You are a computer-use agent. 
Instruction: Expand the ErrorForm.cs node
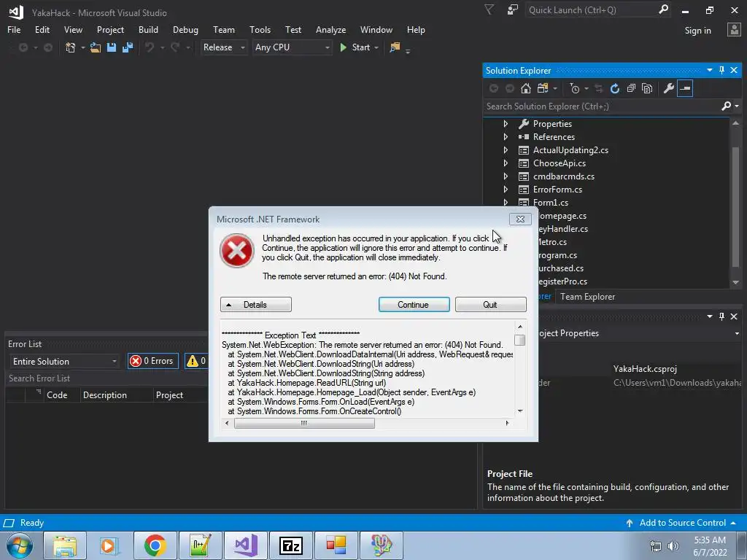[506, 190]
